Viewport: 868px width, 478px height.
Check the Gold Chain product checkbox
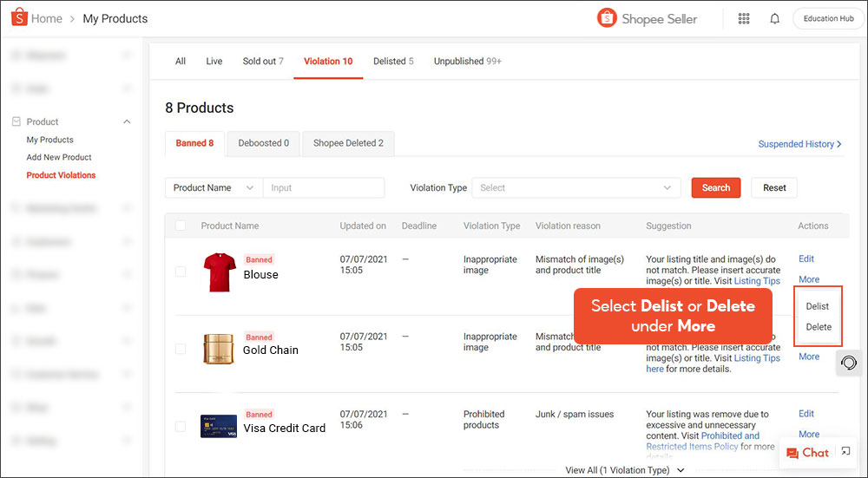[x=181, y=349]
